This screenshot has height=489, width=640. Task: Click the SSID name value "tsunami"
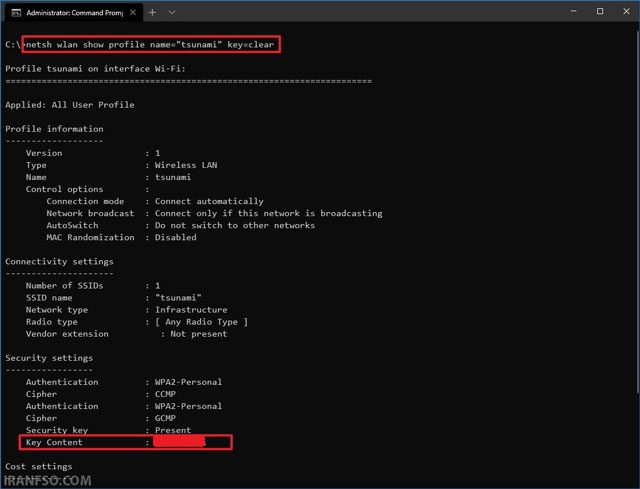pyautogui.click(x=178, y=297)
